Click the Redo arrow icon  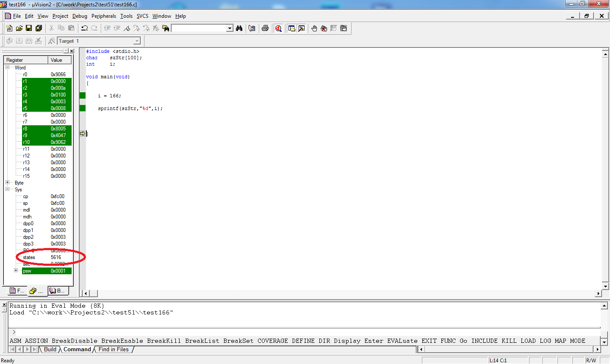[x=94, y=28]
